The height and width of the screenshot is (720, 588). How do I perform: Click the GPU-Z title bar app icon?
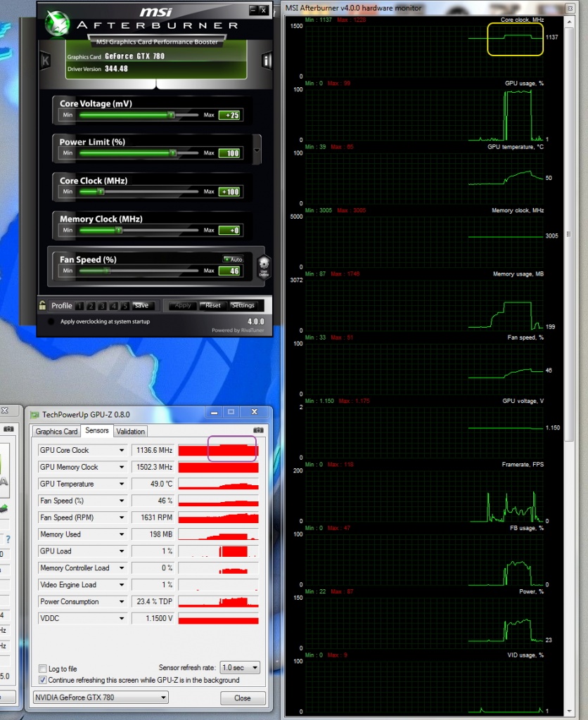pos(34,415)
